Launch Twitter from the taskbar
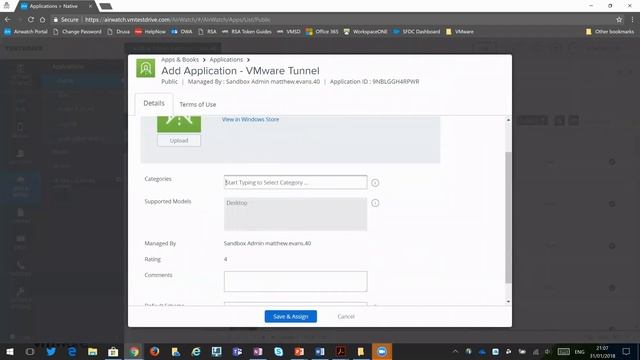This screenshot has width=640, height=360. (x=51, y=351)
